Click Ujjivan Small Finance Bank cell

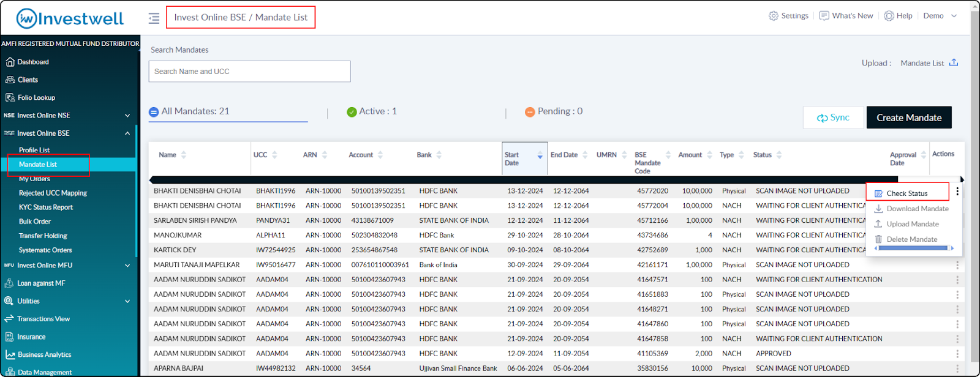[x=458, y=368]
